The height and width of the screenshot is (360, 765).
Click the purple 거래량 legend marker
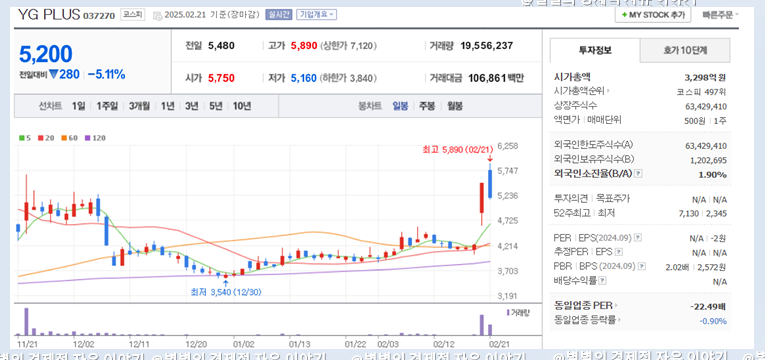click(x=508, y=313)
